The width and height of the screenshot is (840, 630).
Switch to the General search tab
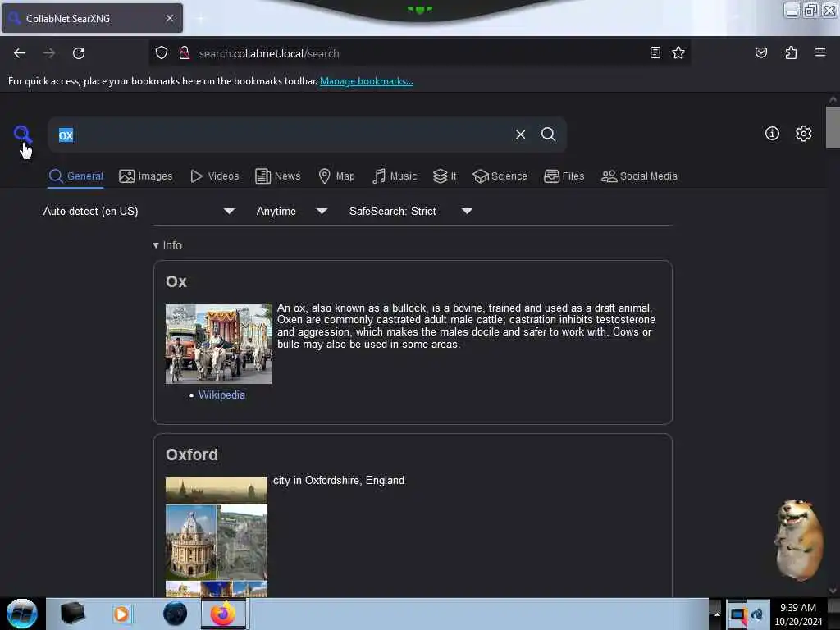point(75,176)
